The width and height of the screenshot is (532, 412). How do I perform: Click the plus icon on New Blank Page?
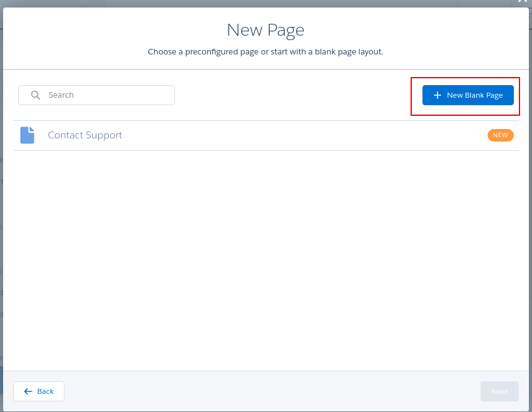pos(437,95)
